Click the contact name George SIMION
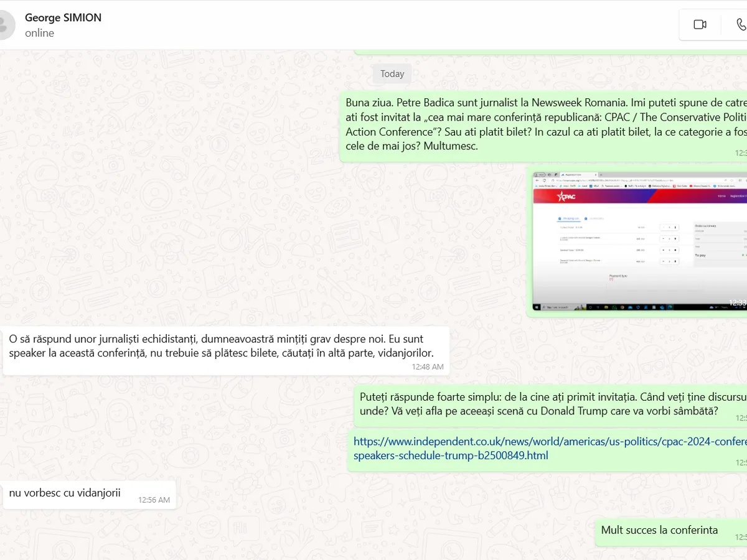The width and height of the screenshot is (747, 560). click(63, 17)
